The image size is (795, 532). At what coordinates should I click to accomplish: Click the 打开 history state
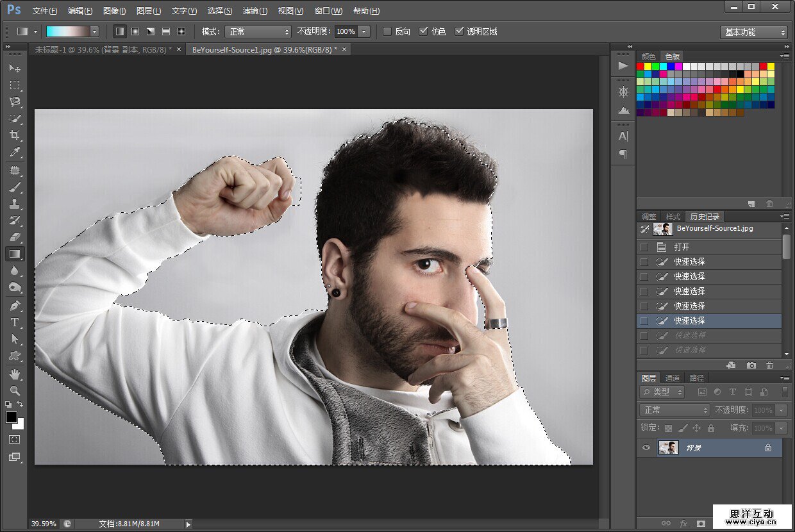(682, 247)
